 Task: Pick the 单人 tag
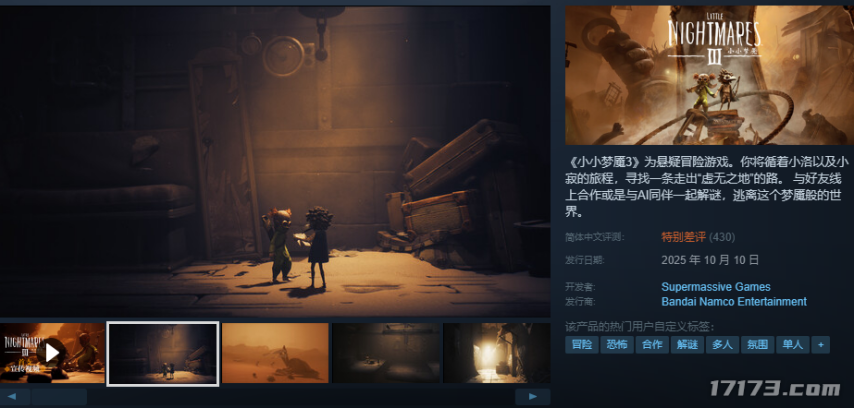793,344
